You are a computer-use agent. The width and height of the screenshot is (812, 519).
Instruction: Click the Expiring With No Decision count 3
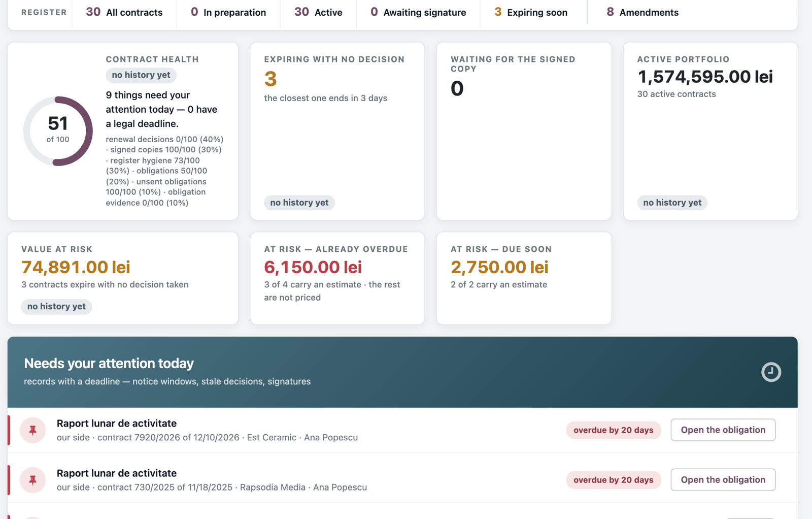[270, 79]
